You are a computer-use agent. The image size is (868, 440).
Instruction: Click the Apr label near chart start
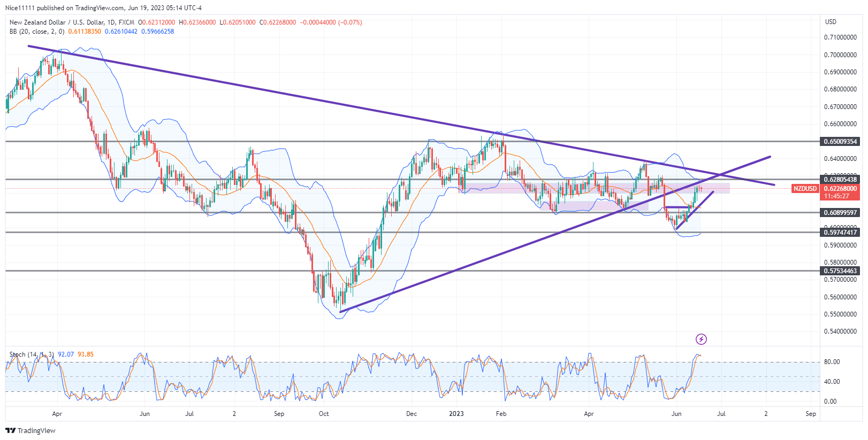click(57, 414)
